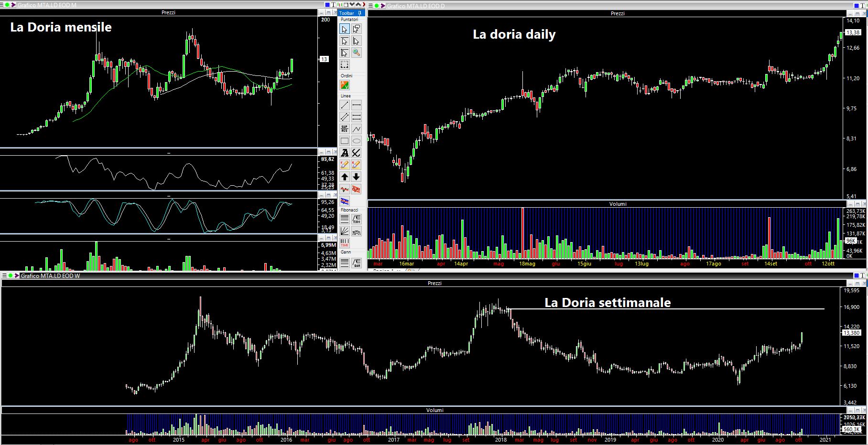Pick the double horizontal lines tool

pyautogui.click(x=357, y=117)
